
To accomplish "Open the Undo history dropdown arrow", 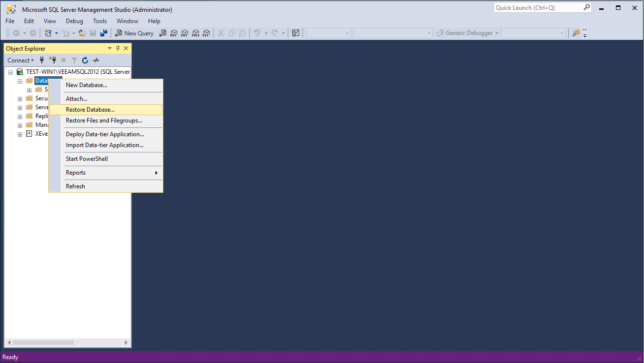I will click(266, 33).
